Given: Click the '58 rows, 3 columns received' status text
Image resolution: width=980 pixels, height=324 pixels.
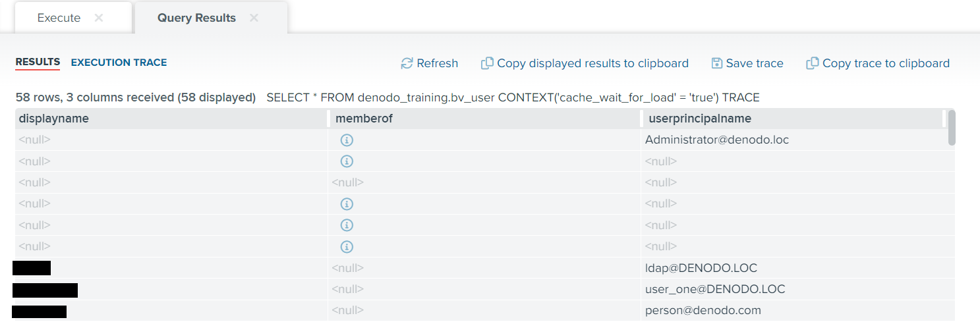Looking at the screenshot, I should pyautogui.click(x=136, y=97).
